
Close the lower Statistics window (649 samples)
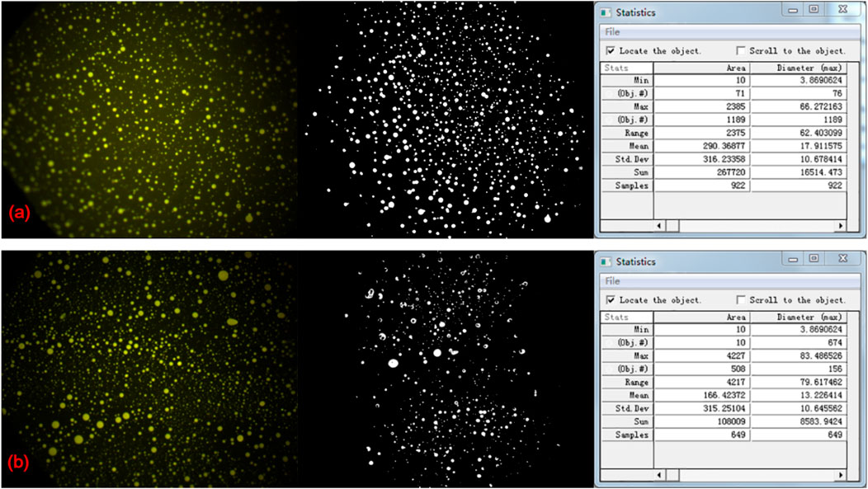(x=842, y=258)
